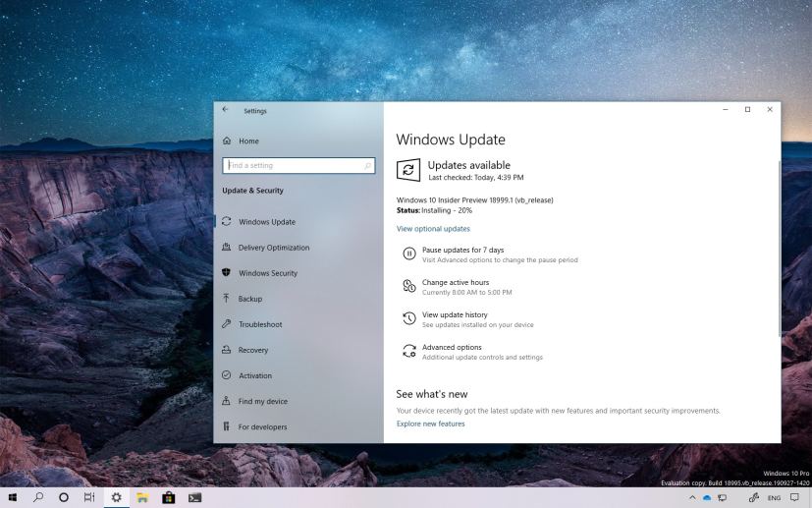Click the Pause updates icon
812x508 pixels.
pyautogui.click(x=409, y=254)
